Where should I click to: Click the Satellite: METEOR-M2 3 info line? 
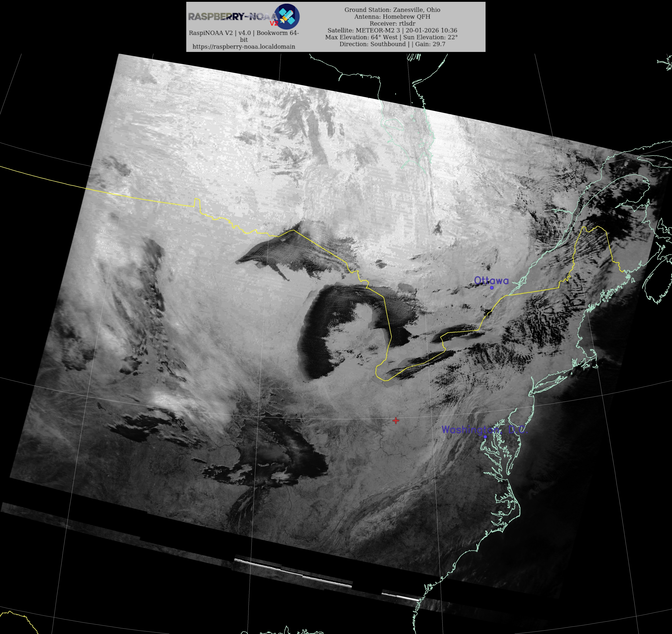[x=392, y=30]
